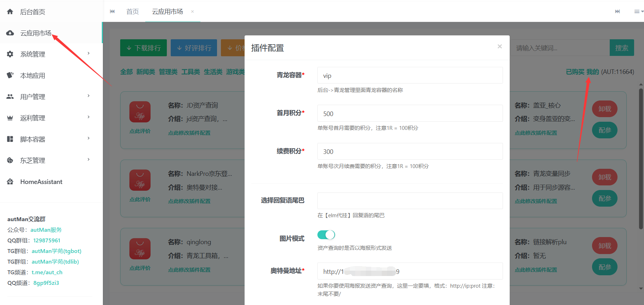Click the keyword search input box
The image size is (644, 305).
point(560,48)
